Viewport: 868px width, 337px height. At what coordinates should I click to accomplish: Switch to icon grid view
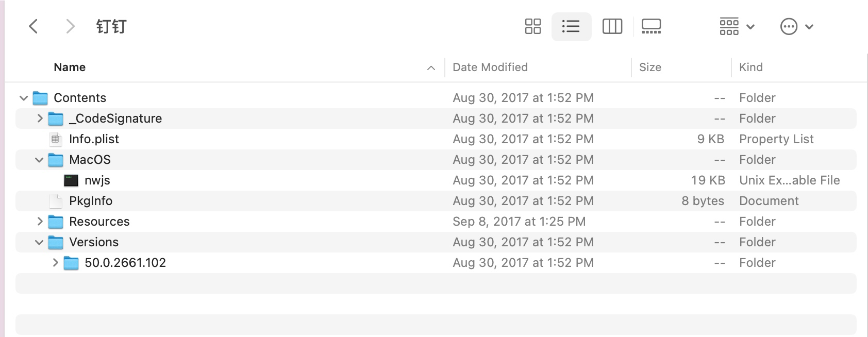tap(532, 26)
